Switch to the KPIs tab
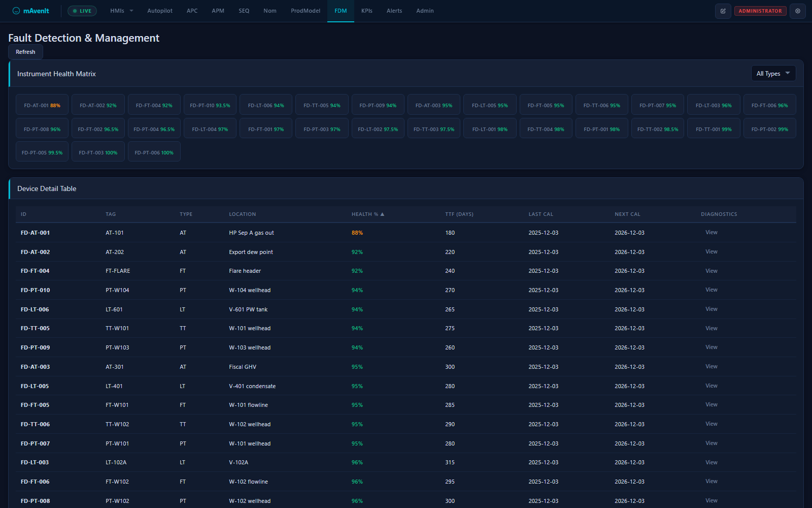The image size is (812, 508). [x=366, y=11]
